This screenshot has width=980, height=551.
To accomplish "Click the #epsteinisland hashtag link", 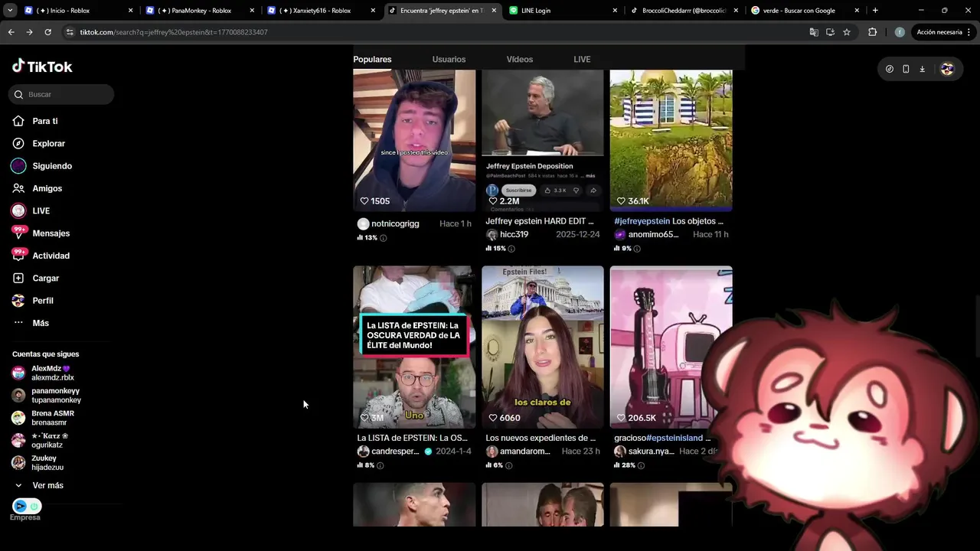I will [675, 438].
